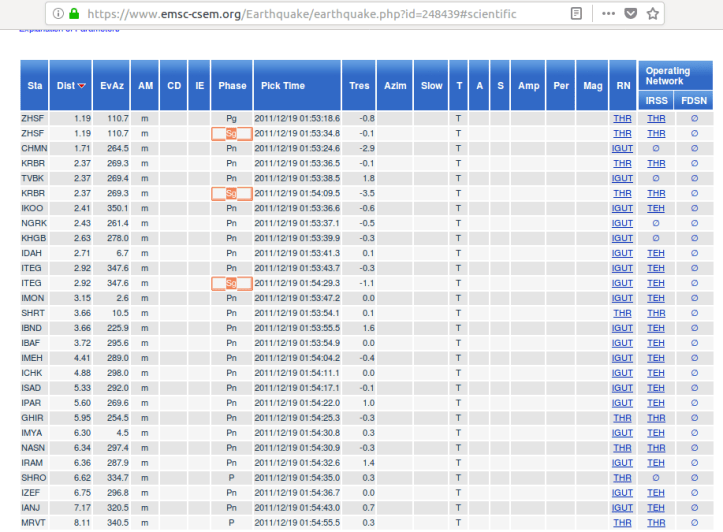Image resolution: width=723 pixels, height=532 pixels.
Task: Click the red sort arrow beside Dist
Action: coord(82,86)
